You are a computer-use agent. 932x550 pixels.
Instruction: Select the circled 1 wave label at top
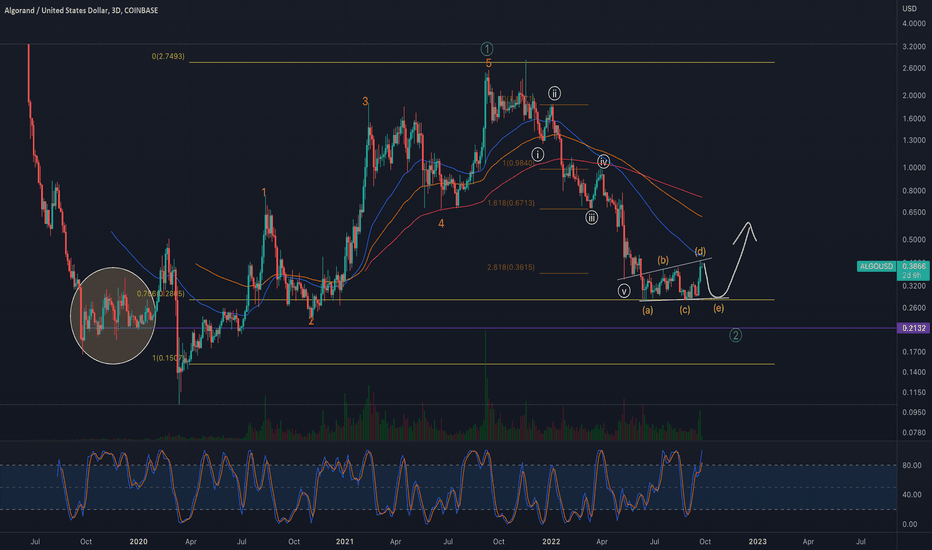tap(487, 49)
